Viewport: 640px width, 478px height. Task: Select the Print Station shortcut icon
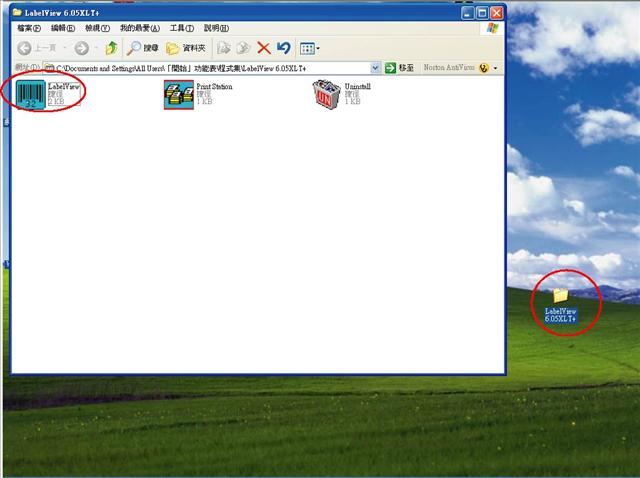point(179,95)
